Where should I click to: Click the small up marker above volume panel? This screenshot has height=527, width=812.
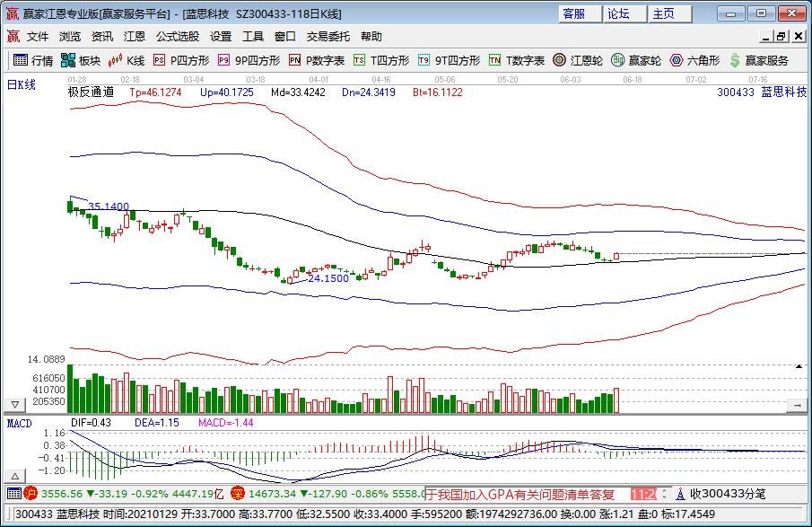[799, 366]
